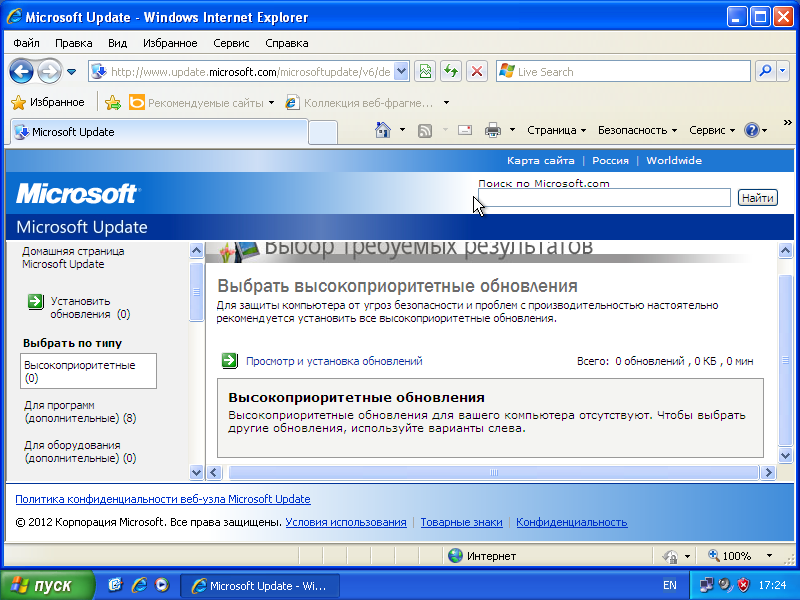Open Избранное favorites star button
Image resolution: width=800 pixels, height=600 pixels.
[x=48, y=103]
